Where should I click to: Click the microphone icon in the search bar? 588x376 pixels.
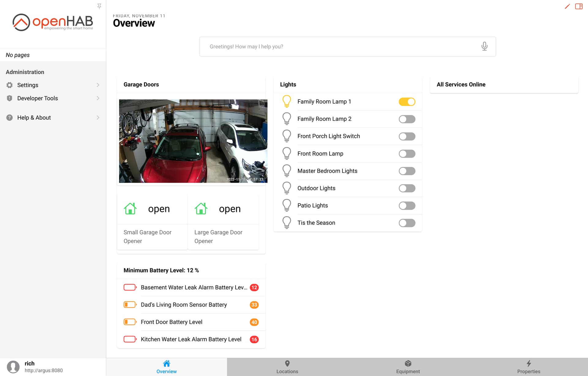(x=484, y=46)
